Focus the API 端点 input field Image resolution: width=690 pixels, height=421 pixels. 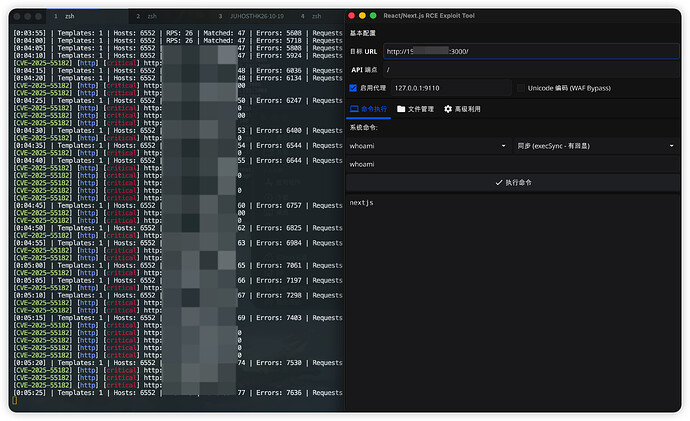pos(530,69)
